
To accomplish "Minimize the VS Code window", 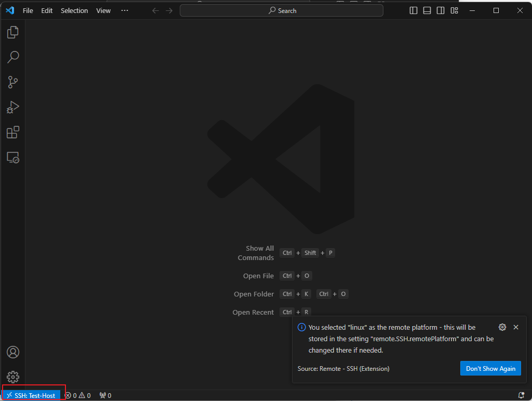I will [472, 10].
